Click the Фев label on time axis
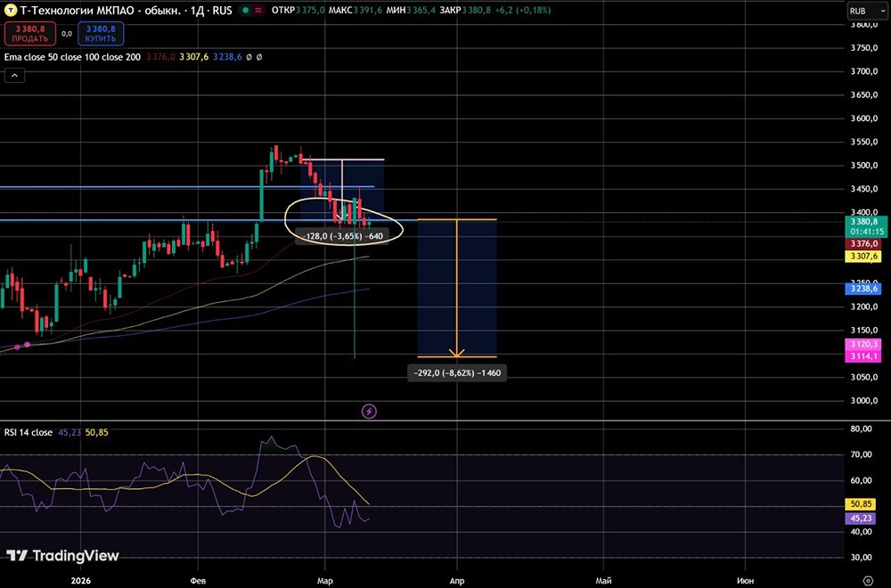This screenshot has width=891, height=588. pyautogui.click(x=198, y=581)
